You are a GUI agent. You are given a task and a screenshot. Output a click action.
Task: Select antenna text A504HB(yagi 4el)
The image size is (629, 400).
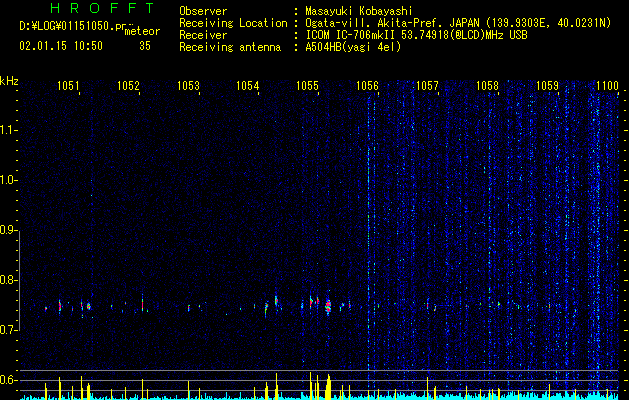[353, 47]
